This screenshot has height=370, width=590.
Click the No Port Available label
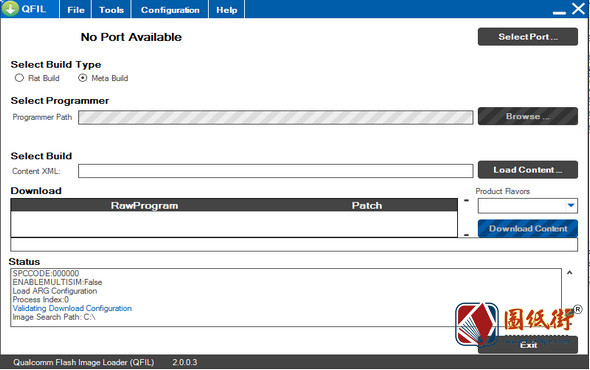[131, 37]
